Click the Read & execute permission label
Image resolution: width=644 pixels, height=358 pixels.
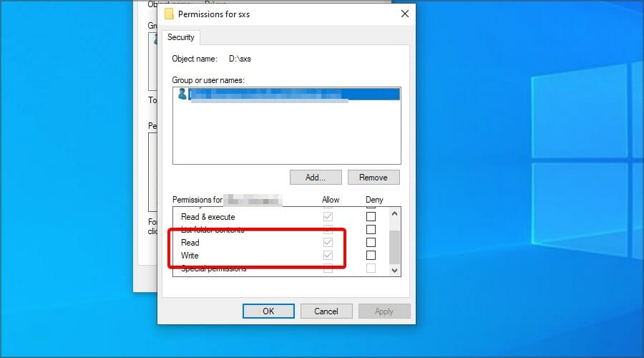coord(208,217)
